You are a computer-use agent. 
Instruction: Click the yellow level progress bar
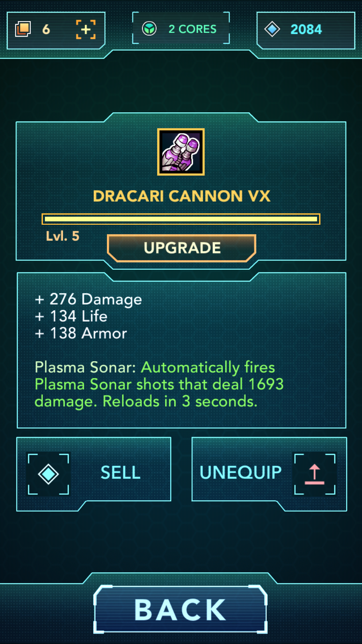click(x=181, y=219)
